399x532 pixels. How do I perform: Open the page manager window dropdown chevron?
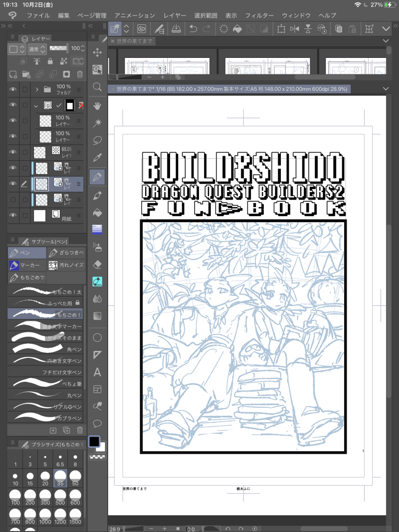click(386, 41)
